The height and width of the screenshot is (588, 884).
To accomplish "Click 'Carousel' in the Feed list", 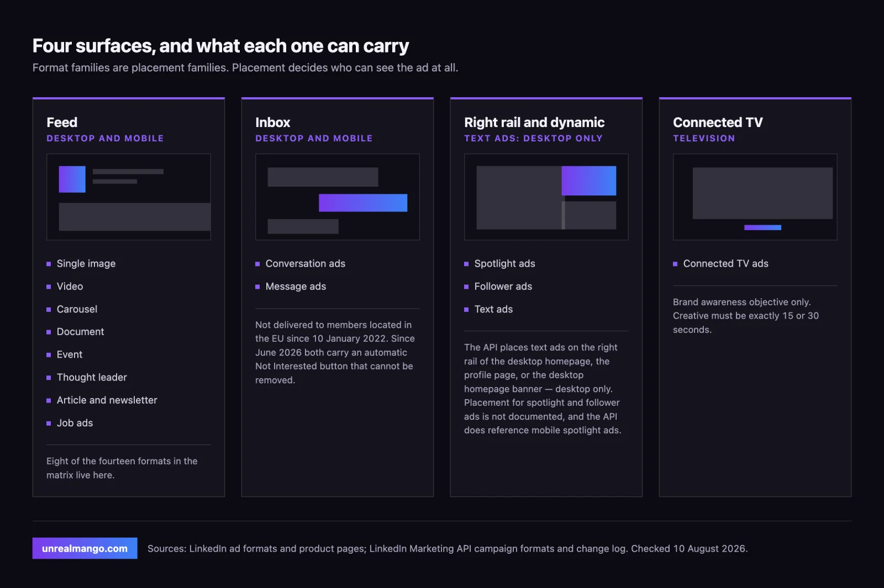I will coord(77,309).
